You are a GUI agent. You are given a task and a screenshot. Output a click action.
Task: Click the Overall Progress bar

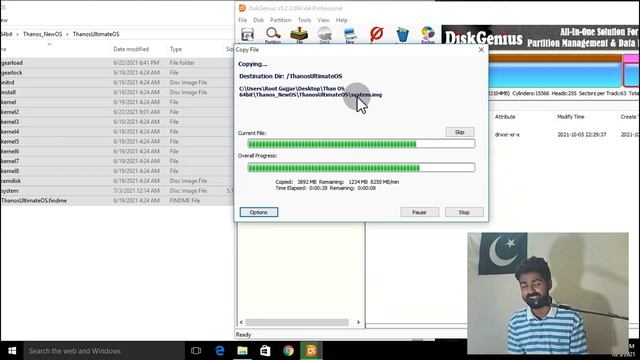coord(361,167)
